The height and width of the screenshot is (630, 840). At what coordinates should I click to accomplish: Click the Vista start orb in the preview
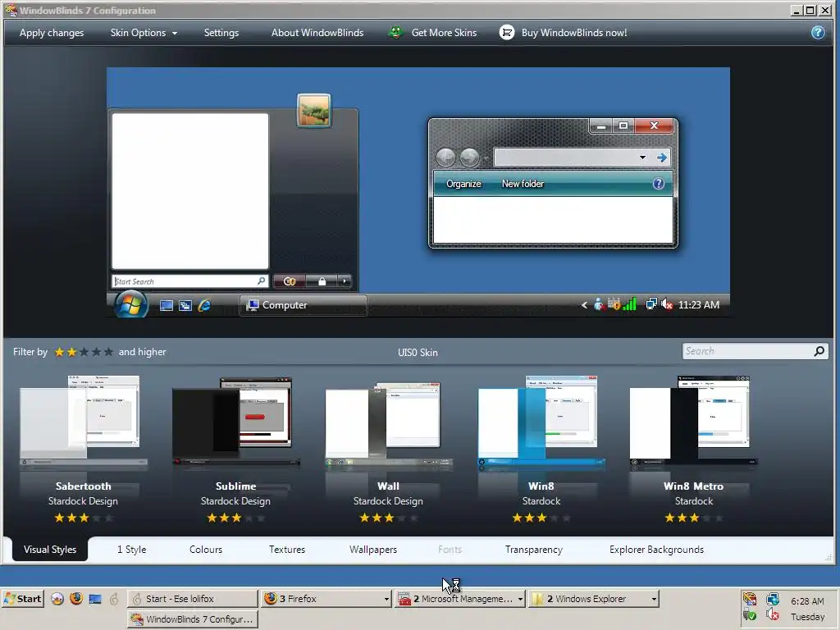click(130, 304)
